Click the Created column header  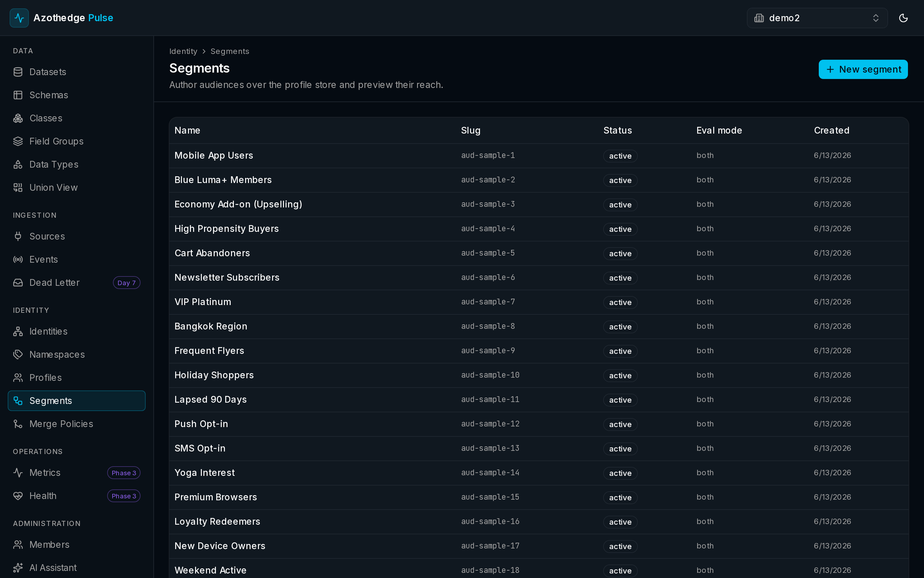click(x=832, y=130)
